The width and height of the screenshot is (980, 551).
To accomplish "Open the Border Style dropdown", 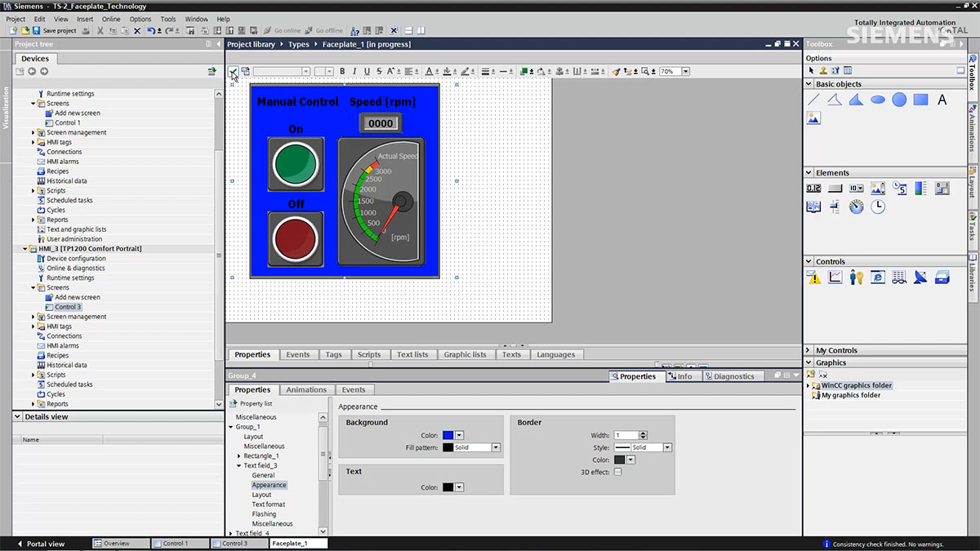I will 667,447.
